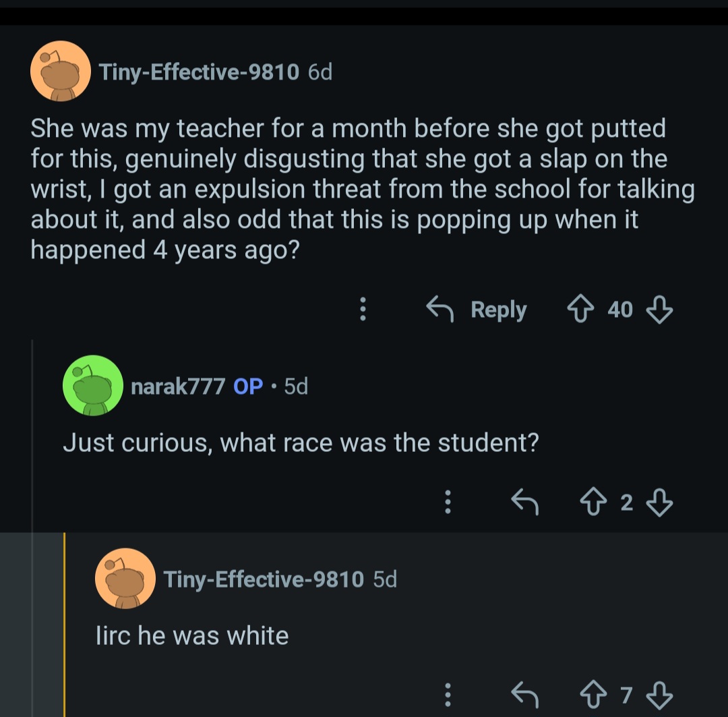Tap the 'Just curious' comment text

301,443
